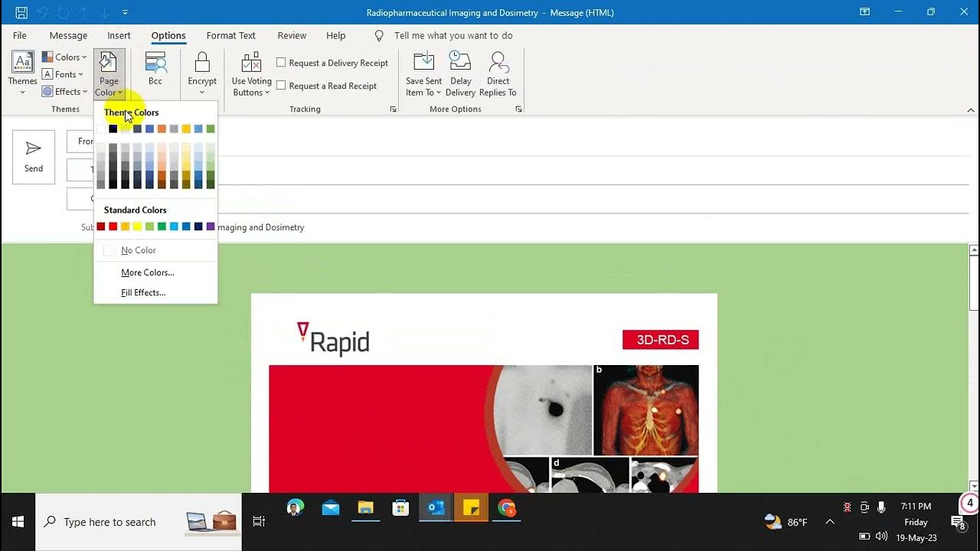Pick the orange theme color swatch
Image resolution: width=980 pixels, height=551 pixels.
coord(162,129)
